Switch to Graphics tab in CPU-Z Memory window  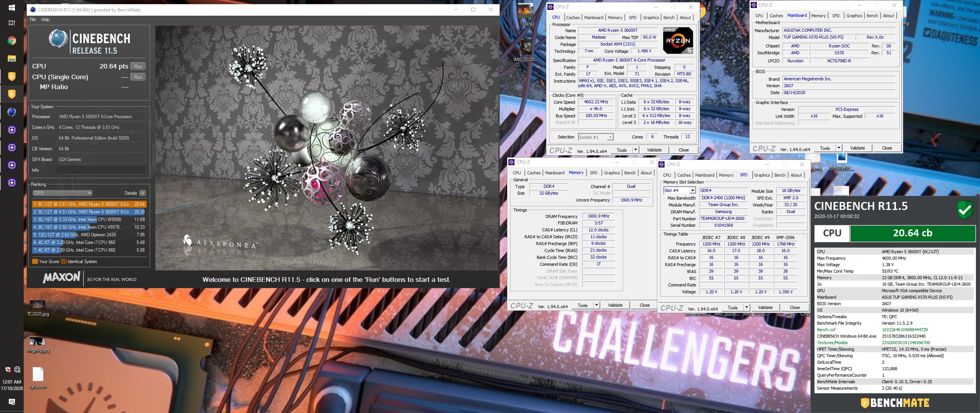pos(612,173)
